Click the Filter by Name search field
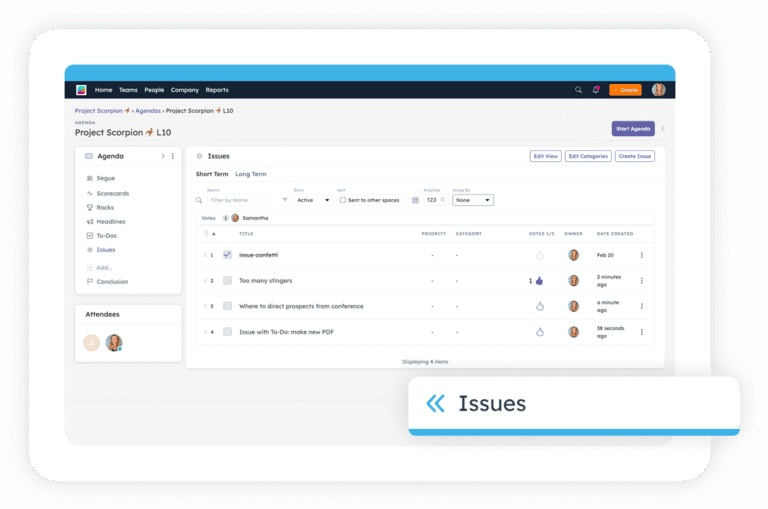768x509 pixels. pos(238,200)
